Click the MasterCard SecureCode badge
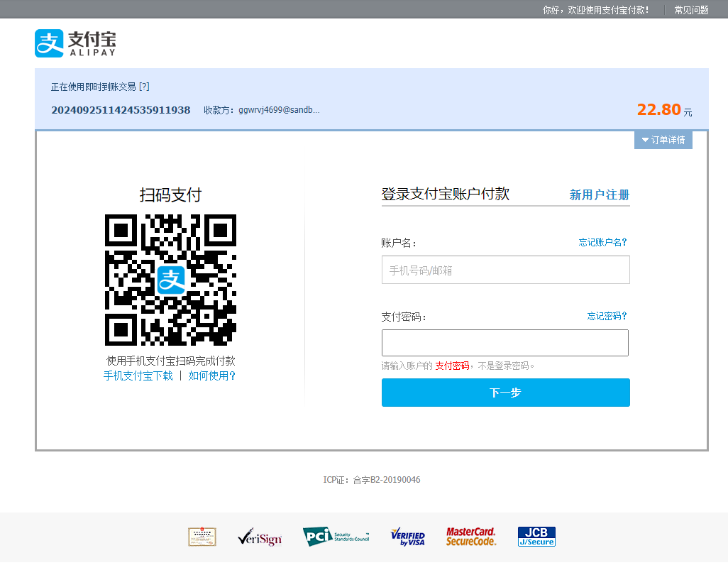The image size is (728, 575). [x=471, y=537]
